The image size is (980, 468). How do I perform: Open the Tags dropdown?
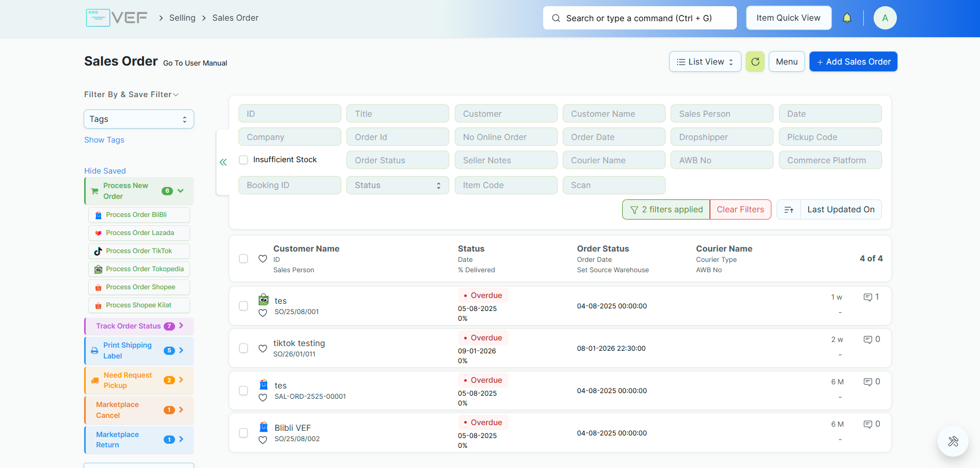[x=139, y=119]
